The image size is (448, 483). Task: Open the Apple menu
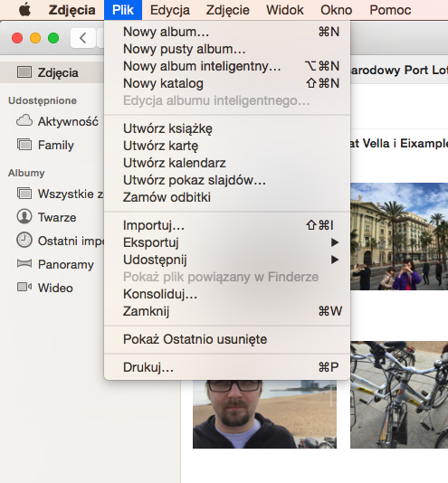click(x=24, y=10)
